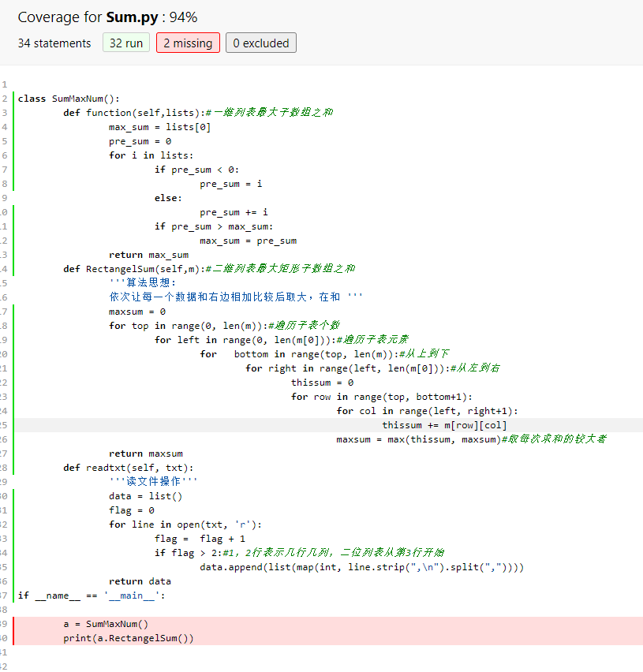Click the 'for top in range(0, len(m))' line
This screenshot has width=643, height=672.
[224, 326]
